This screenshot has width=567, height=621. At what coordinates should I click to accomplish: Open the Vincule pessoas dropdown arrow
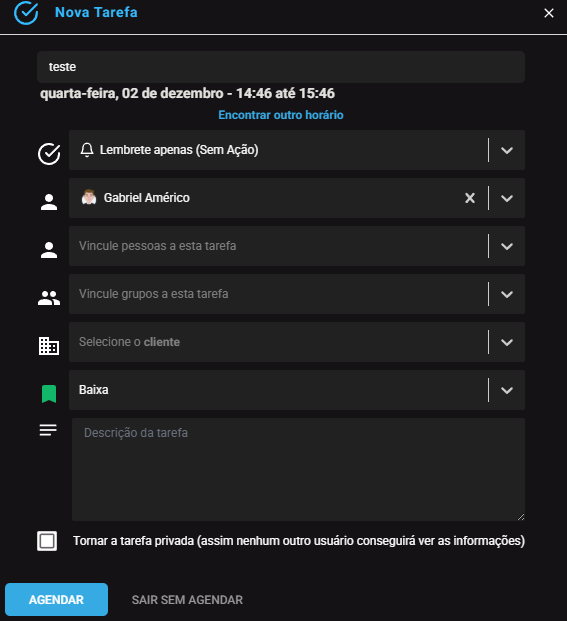click(x=507, y=246)
